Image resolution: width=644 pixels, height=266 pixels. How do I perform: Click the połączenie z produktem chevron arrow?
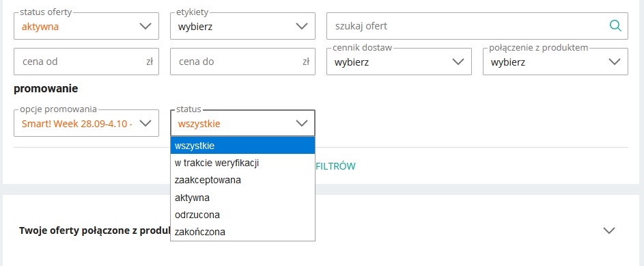tap(615, 62)
